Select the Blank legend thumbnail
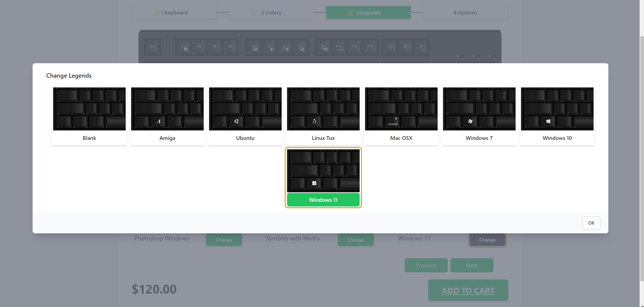Image resolution: width=644 pixels, height=307 pixels. pyautogui.click(x=89, y=116)
